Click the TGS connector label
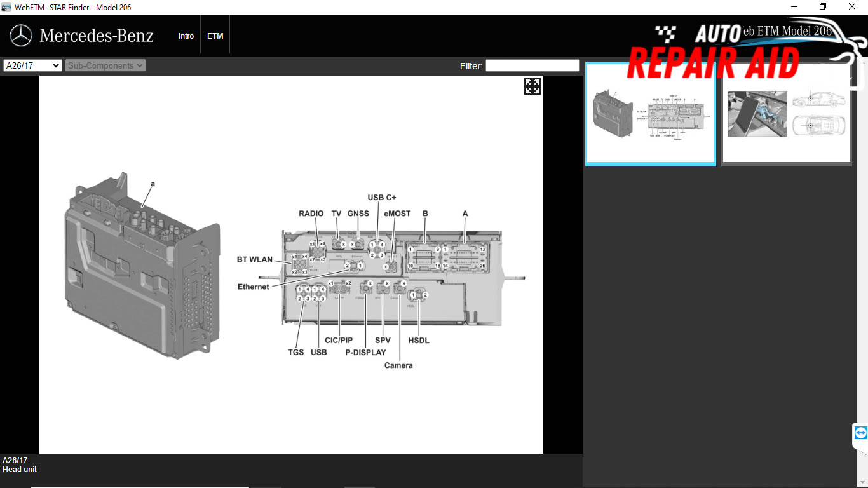This screenshot has height=488, width=868. pyautogui.click(x=296, y=352)
